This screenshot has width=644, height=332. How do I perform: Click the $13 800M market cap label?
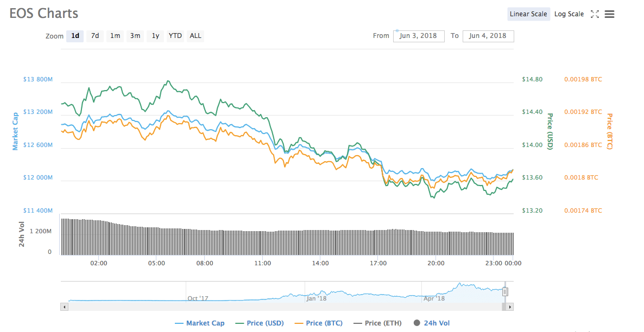(x=38, y=79)
